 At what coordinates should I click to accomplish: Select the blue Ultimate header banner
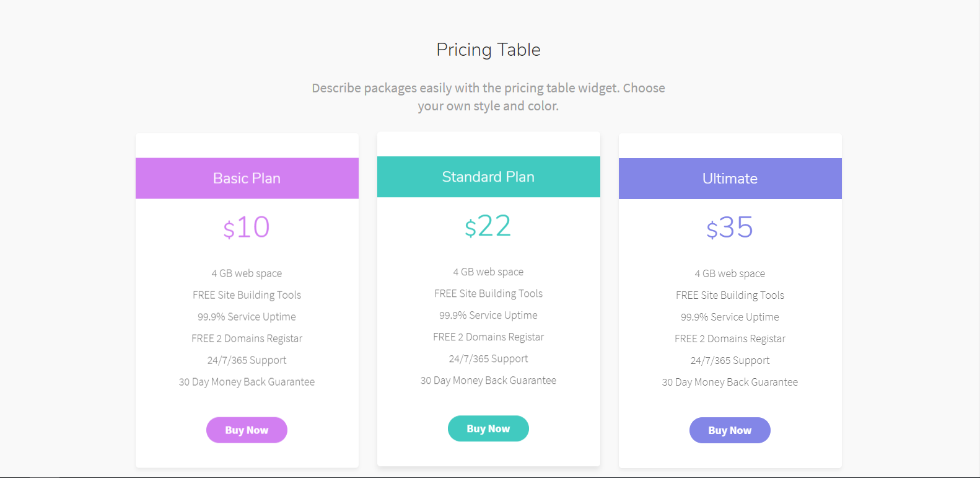point(730,179)
